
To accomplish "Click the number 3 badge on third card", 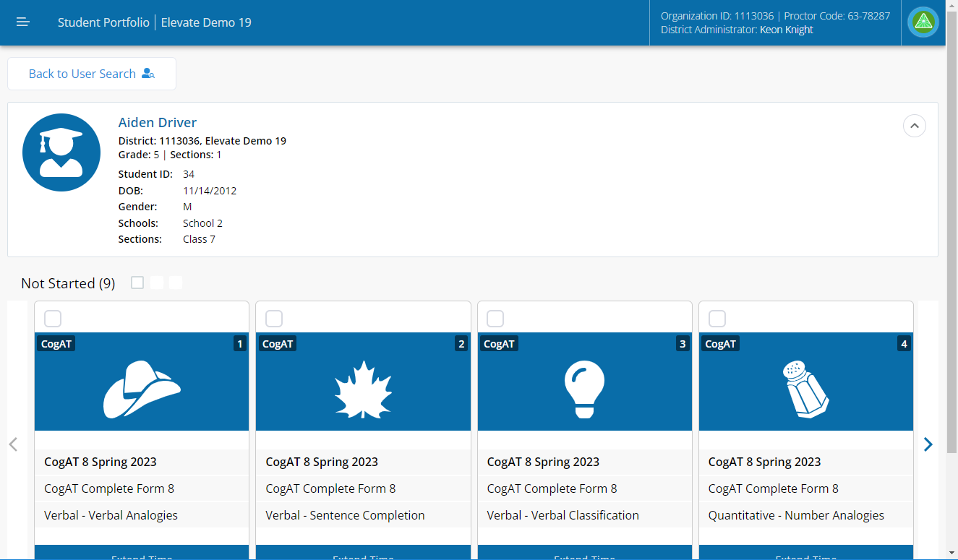I will click(683, 344).
